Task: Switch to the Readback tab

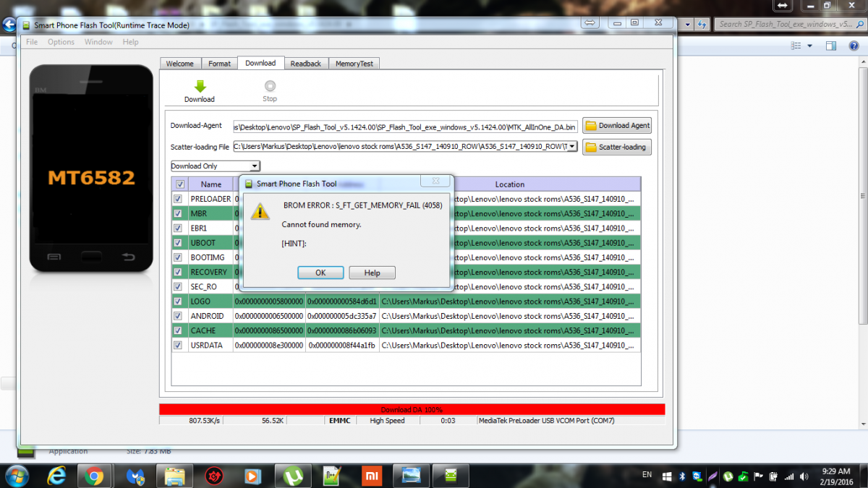Action: (306, 64)
